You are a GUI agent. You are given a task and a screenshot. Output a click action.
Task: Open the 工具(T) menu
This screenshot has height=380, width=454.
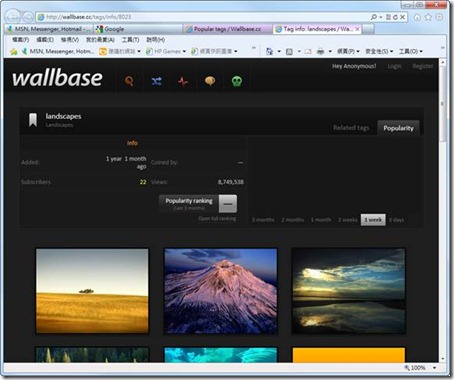(x=130, y=40)
